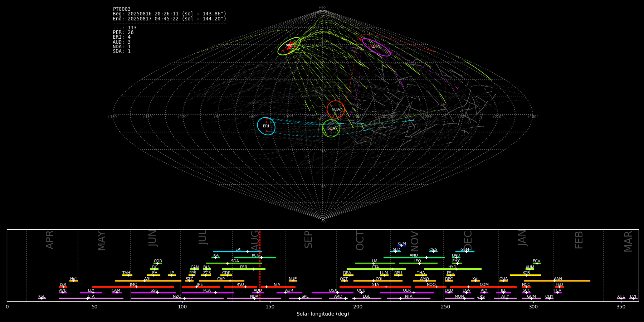
Task: Click the HYD shower bar in timeline
Action: pyautogui.click(x=453, y=269)
